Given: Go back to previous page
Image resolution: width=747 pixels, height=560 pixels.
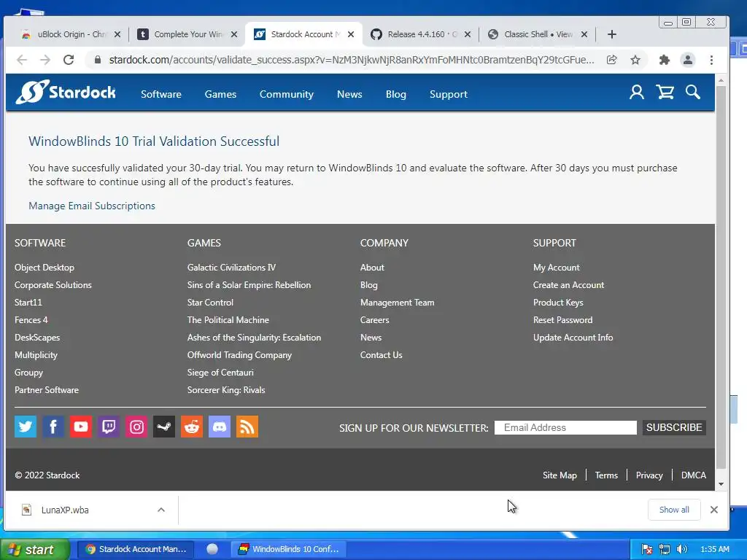Looking at the screenshot, I should point(22,60).
